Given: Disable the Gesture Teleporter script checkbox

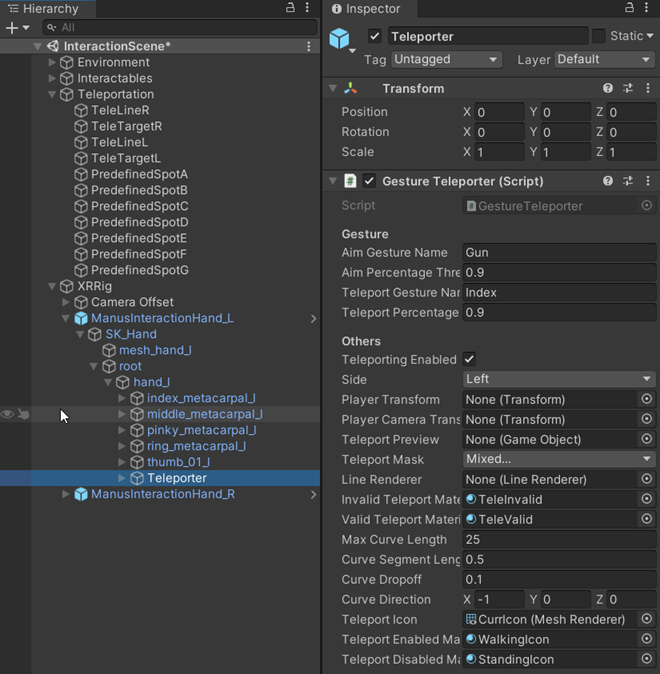Looking at the screenshot, I should click(370, 181).
